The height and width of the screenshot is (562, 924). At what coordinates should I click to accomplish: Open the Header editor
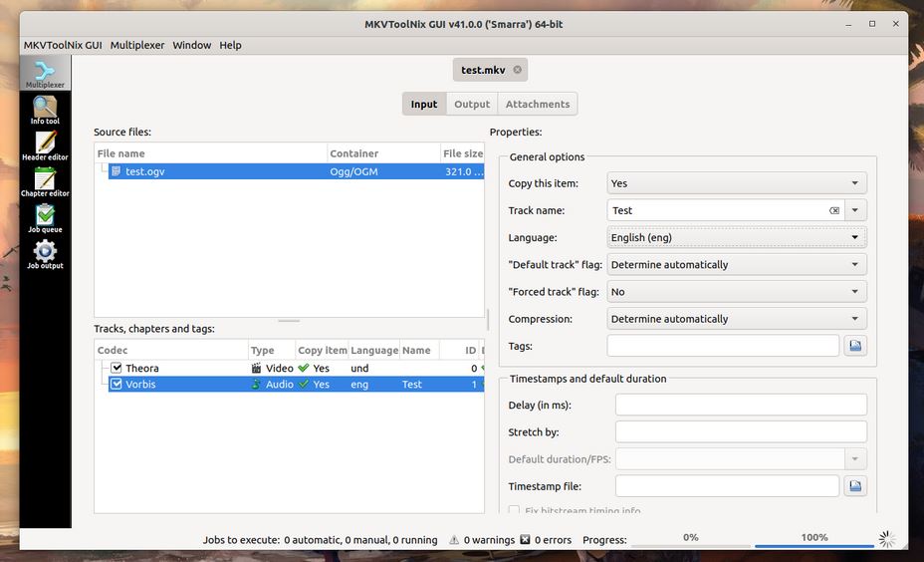(x=45, y=145)
